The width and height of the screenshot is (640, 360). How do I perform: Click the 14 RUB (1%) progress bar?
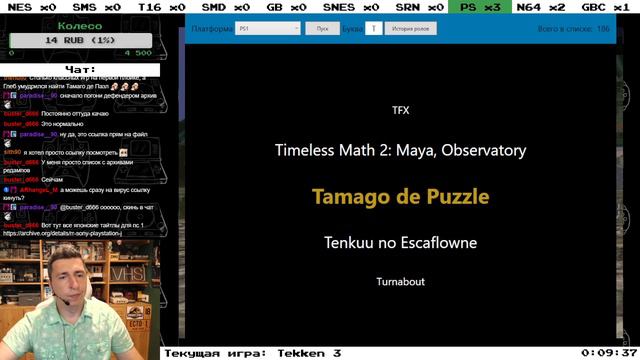pos(80,40)
